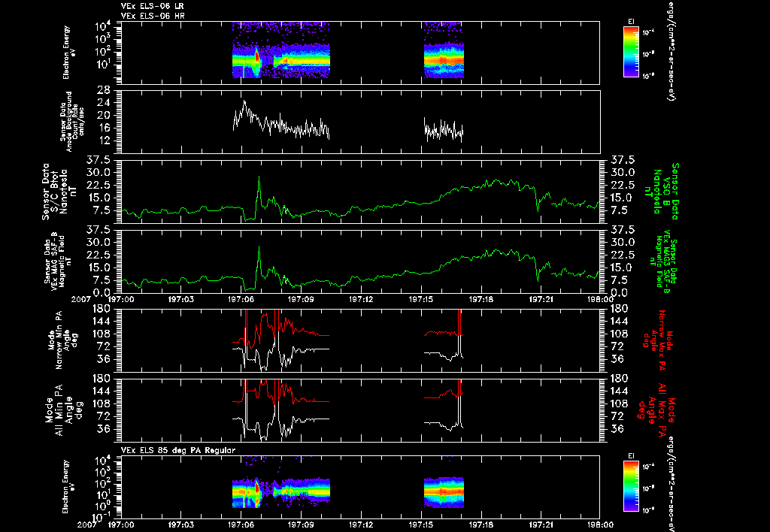Select the "VEx ELS-06 HR" title line
The image size is (770, 532).
pyautogui.click(x=153, y=17)
